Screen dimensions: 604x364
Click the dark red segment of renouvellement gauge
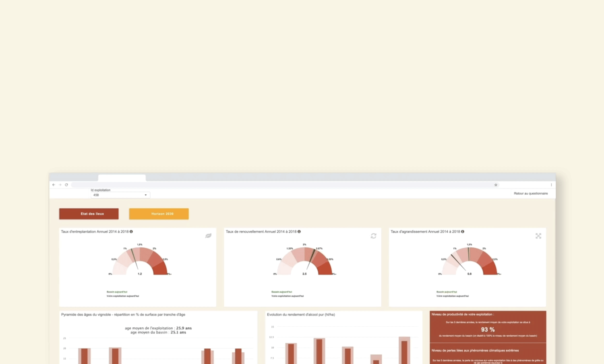(x=326, y=269)
